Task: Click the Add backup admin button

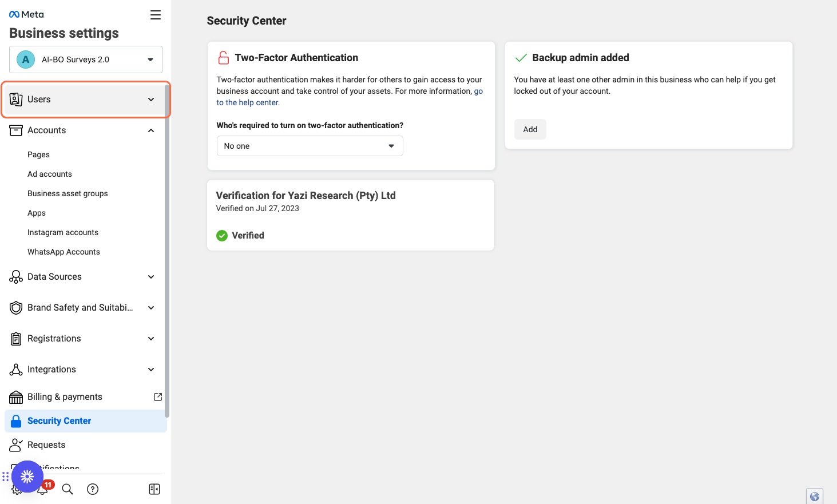Action: [530, 129]
